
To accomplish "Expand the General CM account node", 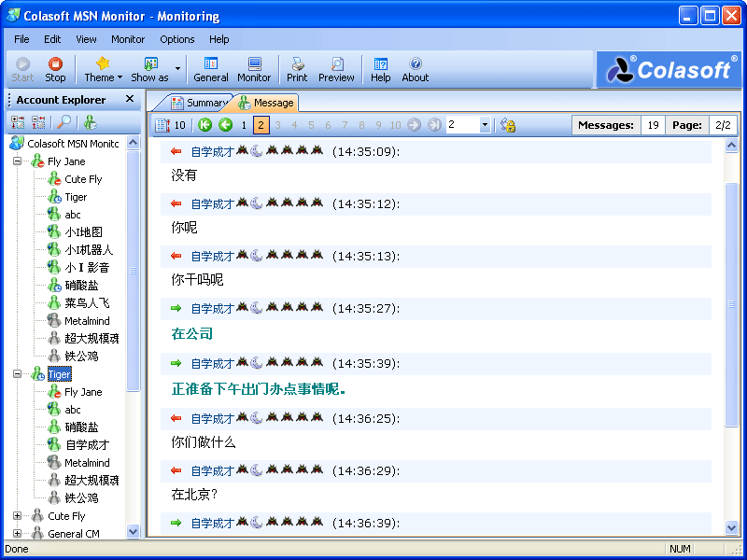I will pyautogui.click(x=18, y=534).
